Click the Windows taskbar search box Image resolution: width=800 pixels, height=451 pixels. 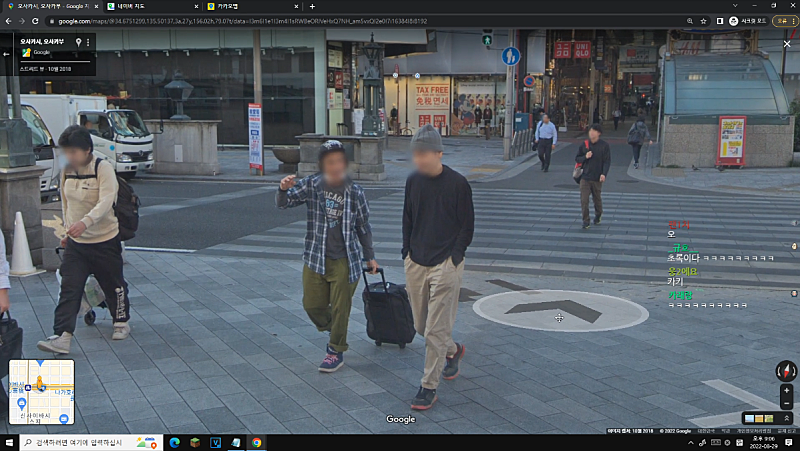pos(91,442)
